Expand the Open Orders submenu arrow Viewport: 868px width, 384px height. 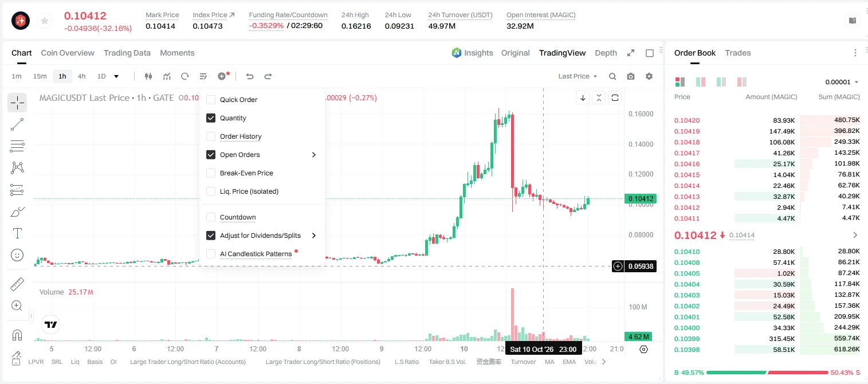(x=314, y=155)
